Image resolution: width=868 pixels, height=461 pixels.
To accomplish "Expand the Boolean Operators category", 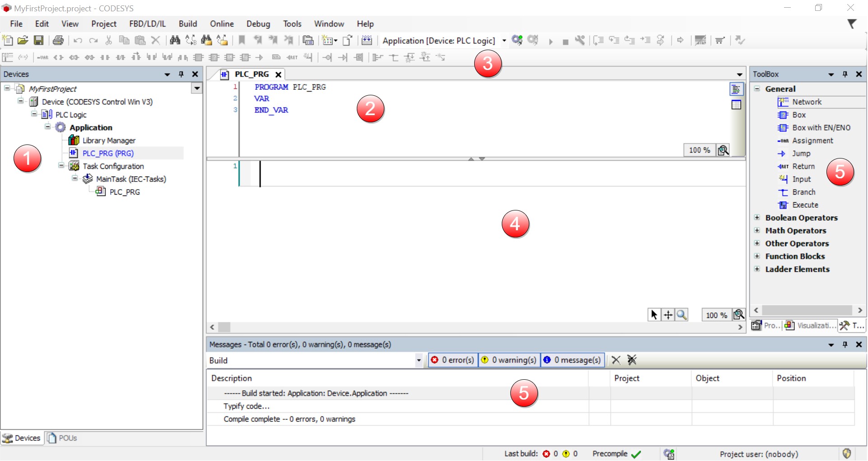I will coord(757,218).
